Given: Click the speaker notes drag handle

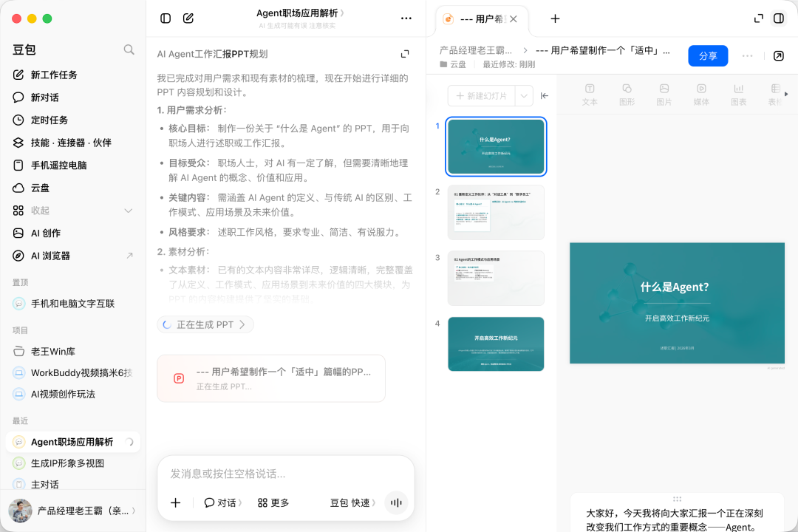Looking at the screenshot, I should click(x=677, y=499).
